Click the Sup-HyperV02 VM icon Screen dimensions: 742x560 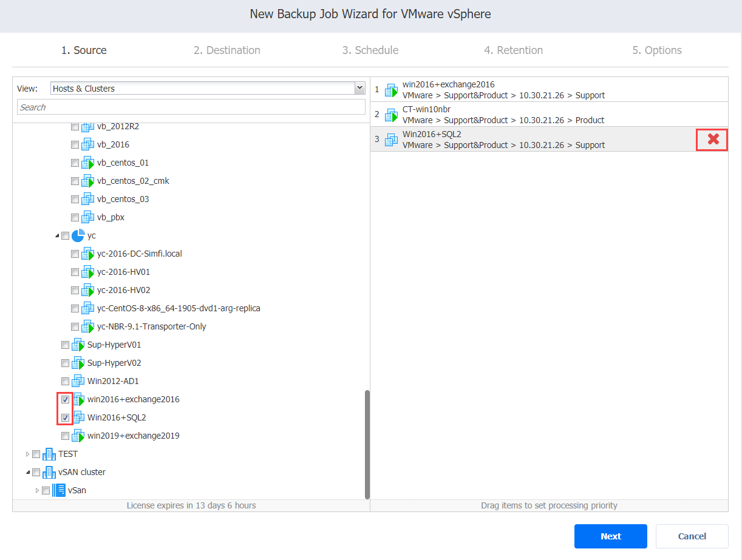click(78, 363)
